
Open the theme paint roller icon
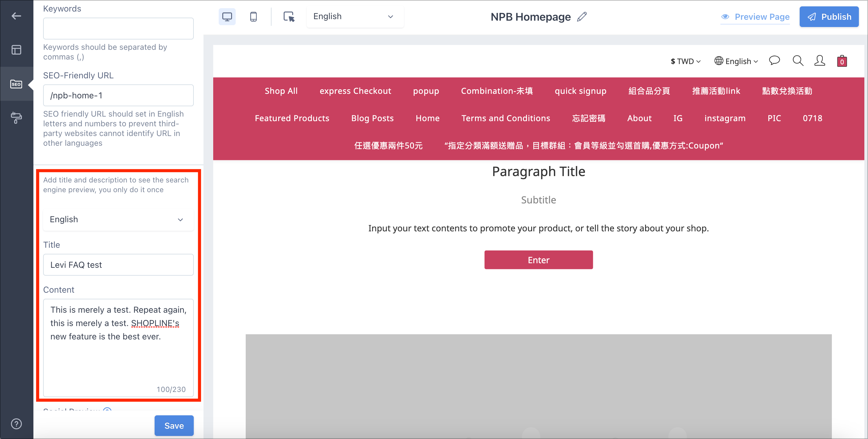point(16,117)
